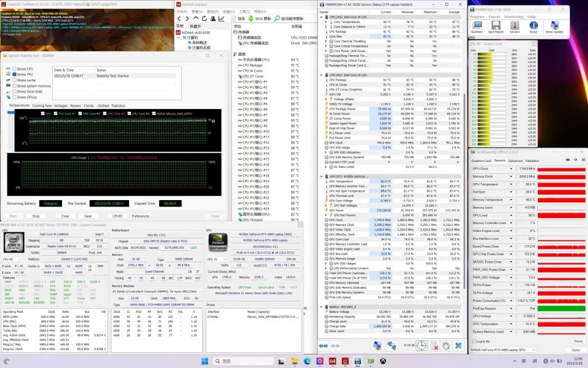Click AIDA64 graph chart icon
The width and height of the screenshot is (588, 368).
222,19
